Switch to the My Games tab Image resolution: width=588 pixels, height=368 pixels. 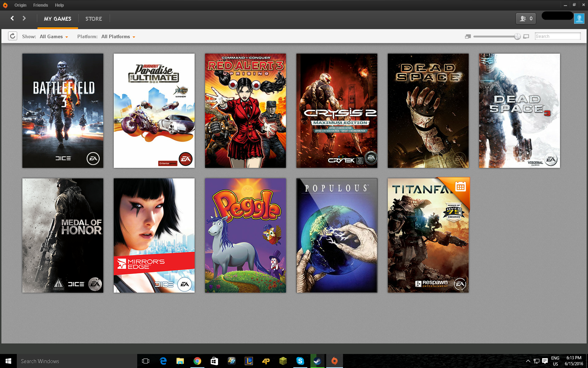click(58, 19)
